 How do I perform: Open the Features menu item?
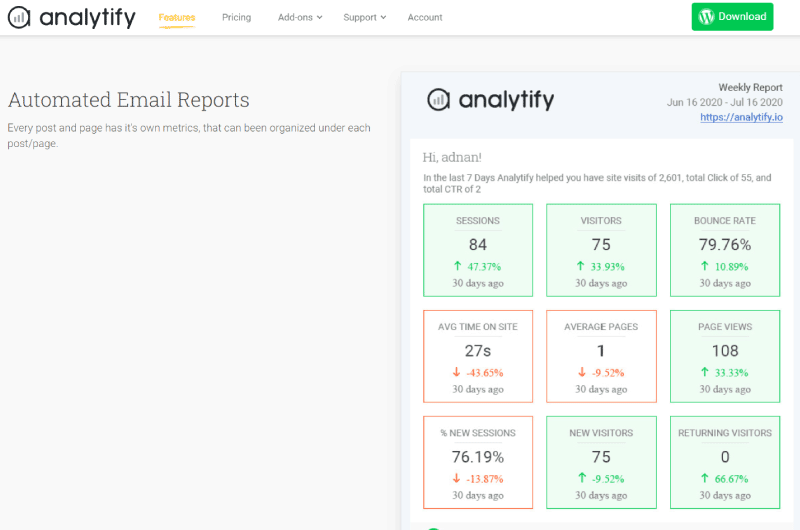pos(177,17)
